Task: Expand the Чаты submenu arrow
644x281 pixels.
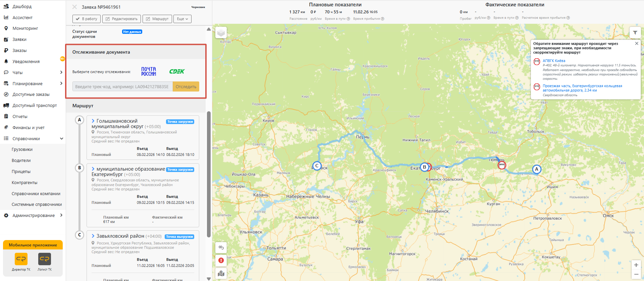Action: 61,72
